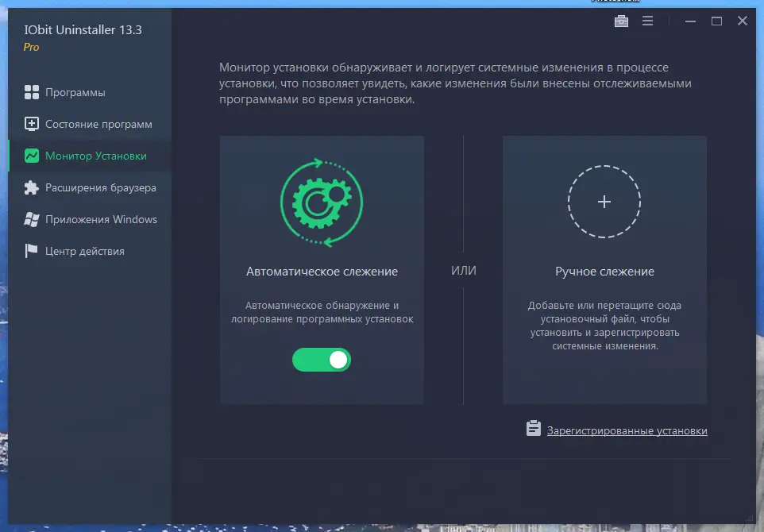Screen dimensions: 764x532
Task: Switch to Состояние программ
Action: point(98,124)
